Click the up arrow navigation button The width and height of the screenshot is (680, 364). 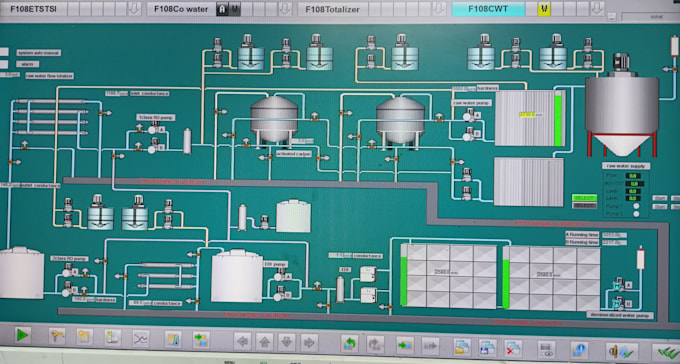(x=265, y=342)
